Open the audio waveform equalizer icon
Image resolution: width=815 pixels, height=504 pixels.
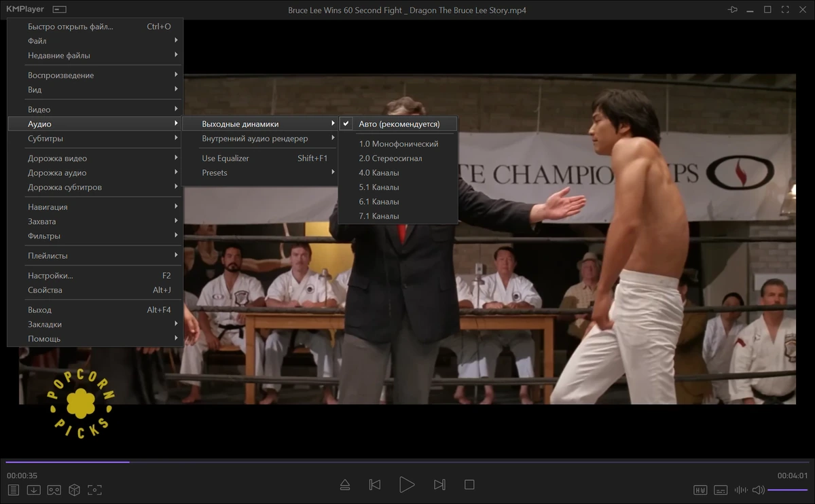741,490
